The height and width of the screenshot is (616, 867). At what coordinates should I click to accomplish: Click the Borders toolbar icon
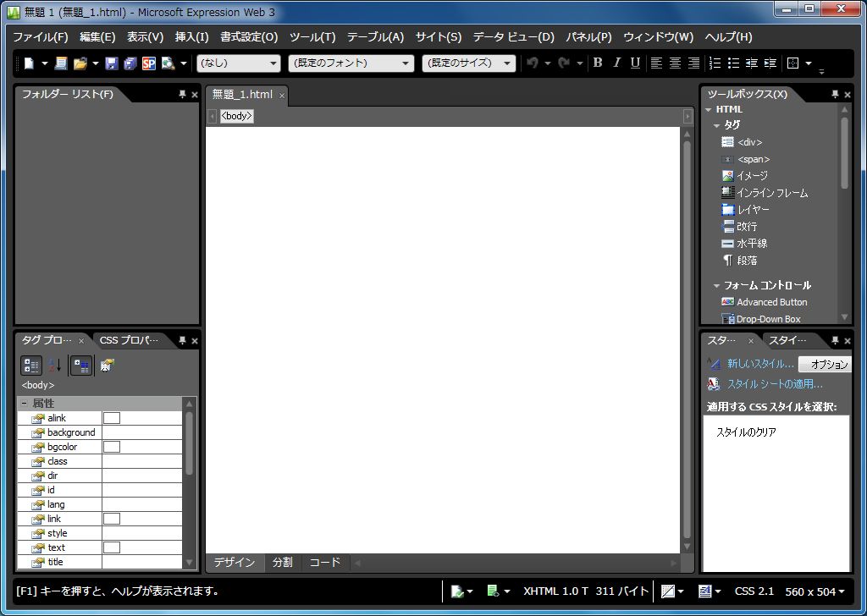coord(792,63)
